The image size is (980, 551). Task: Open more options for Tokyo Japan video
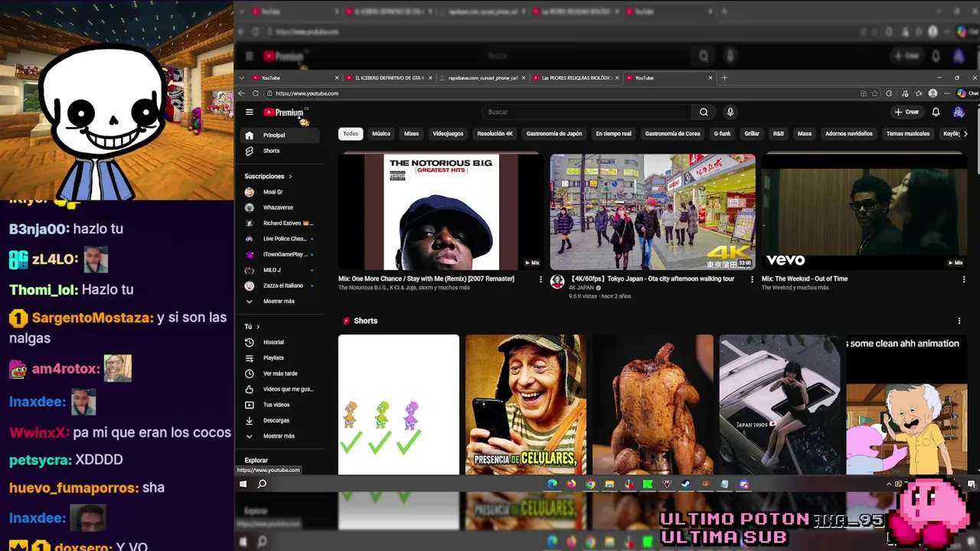[x=752, y=279]
